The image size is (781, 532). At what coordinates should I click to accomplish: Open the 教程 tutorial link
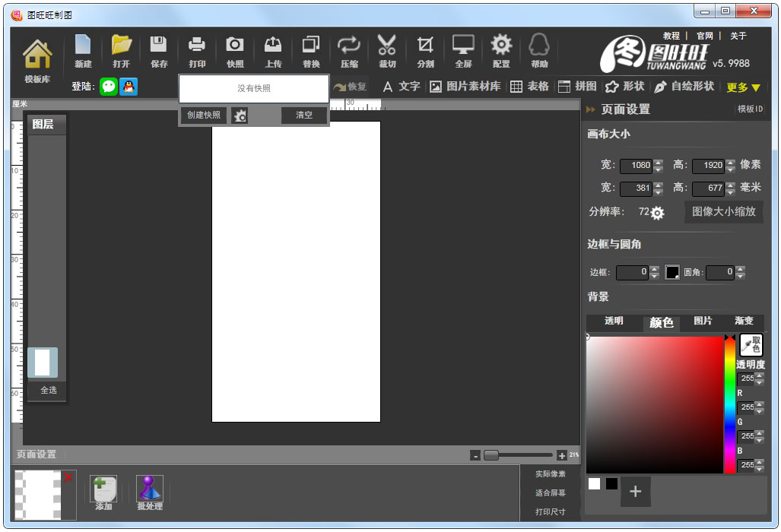(671, 36)
